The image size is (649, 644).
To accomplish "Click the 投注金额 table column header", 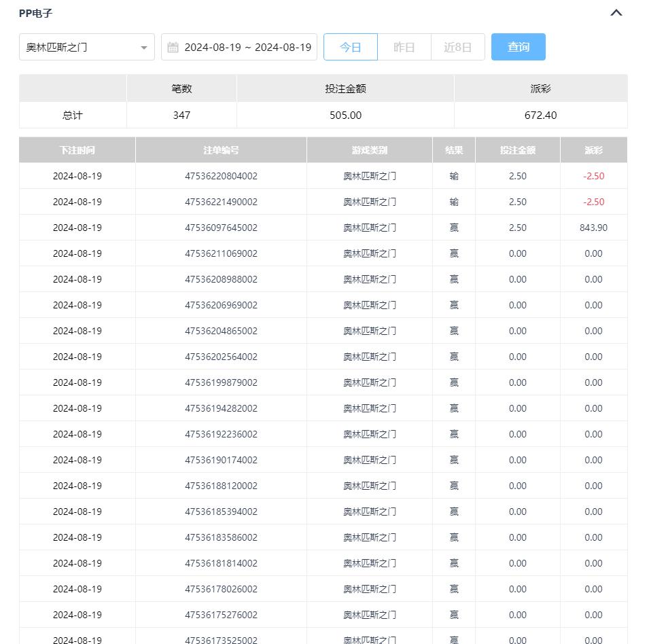I will coord(517,150).
